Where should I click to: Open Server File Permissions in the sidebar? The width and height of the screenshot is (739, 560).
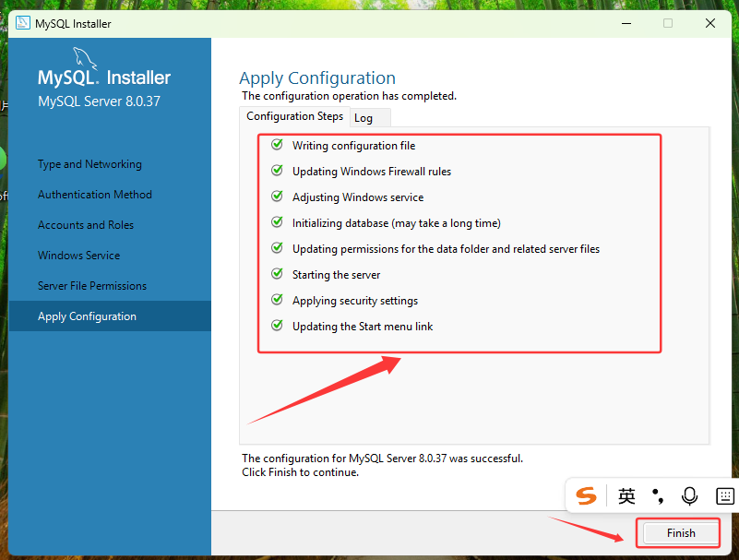92,285
